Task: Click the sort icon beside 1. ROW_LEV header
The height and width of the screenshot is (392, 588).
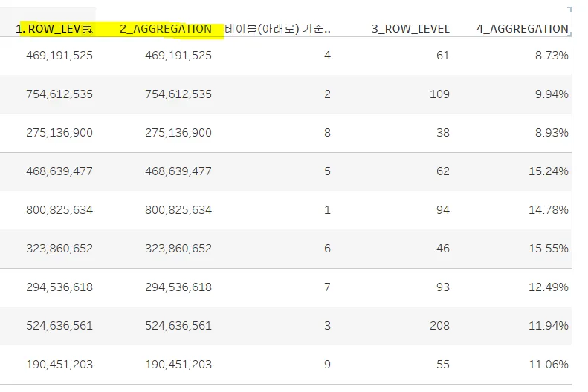Action: pos(88,29)
